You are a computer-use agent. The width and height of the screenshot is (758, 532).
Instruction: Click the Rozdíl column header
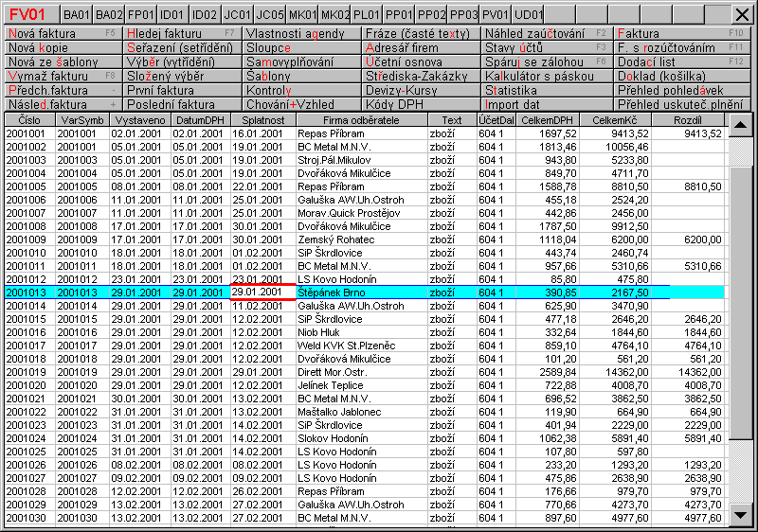click(x=688, y=120)
